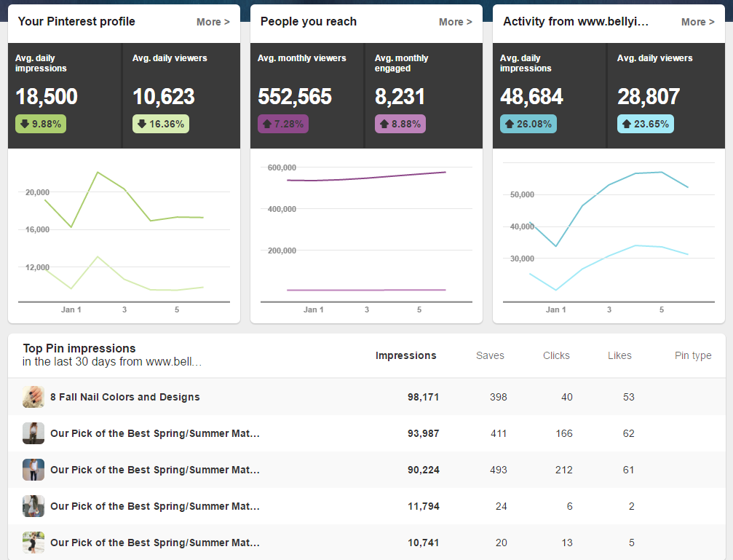Open thumbnail of pin with 10,741 impressions
This screenshot has width=733, height=560.
click(33, 543)
